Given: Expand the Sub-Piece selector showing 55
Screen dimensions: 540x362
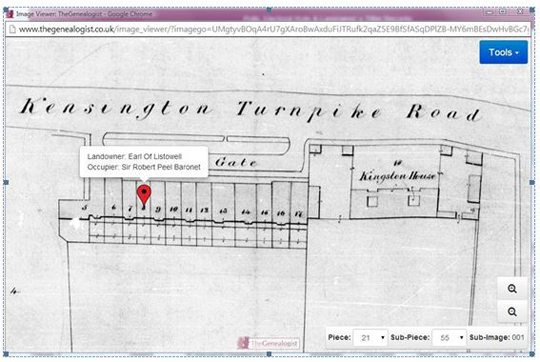Looking at the screenshot, I should pyautogui.click(x=449, y=338).
